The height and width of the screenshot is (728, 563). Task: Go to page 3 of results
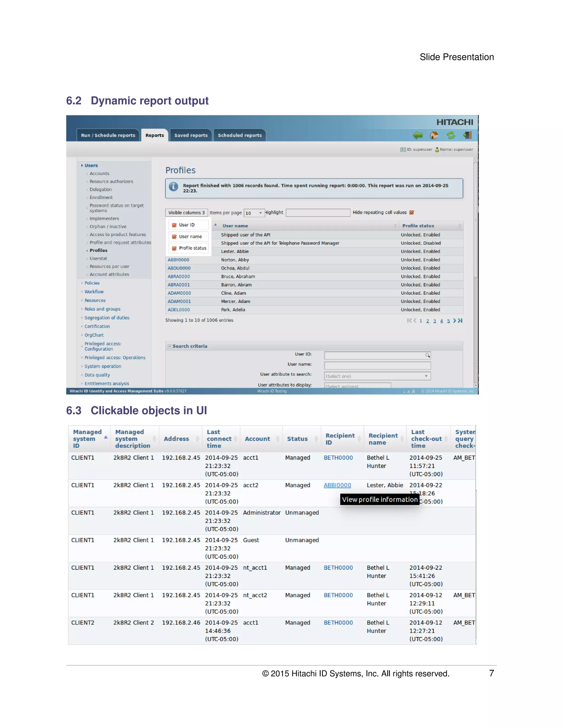point(435,321)
